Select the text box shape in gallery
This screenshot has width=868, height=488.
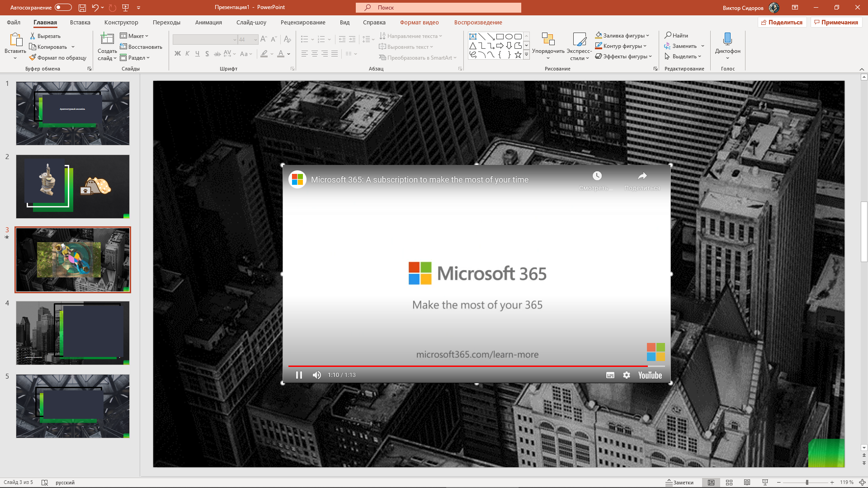coord(473,37)
